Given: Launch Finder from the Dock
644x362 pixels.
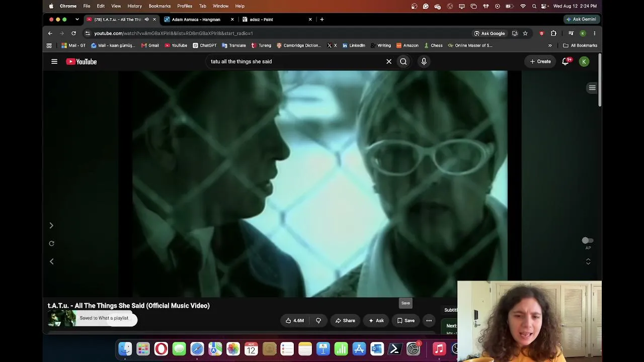Looking at the screenshot, I should pyautogui.click(x=125, y=349).
